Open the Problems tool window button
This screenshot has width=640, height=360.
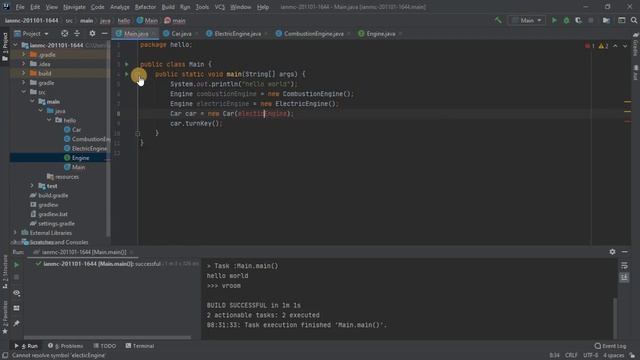tap(65, 346)
